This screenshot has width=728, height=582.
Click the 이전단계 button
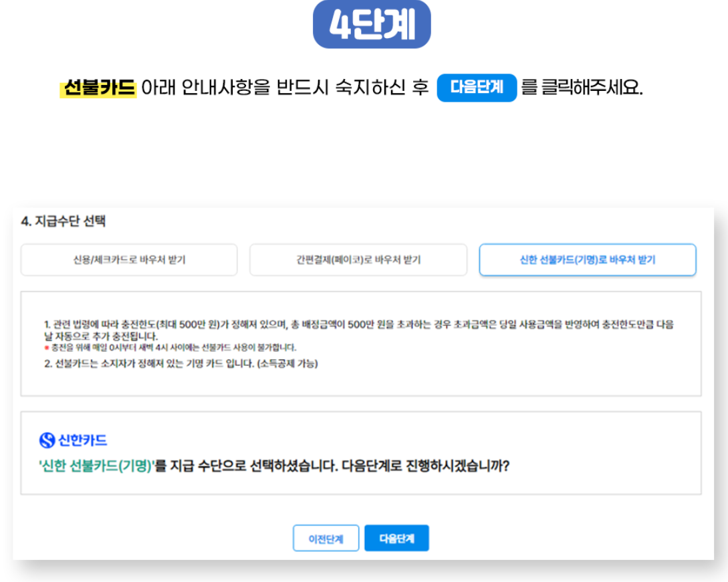pos(326,539)
